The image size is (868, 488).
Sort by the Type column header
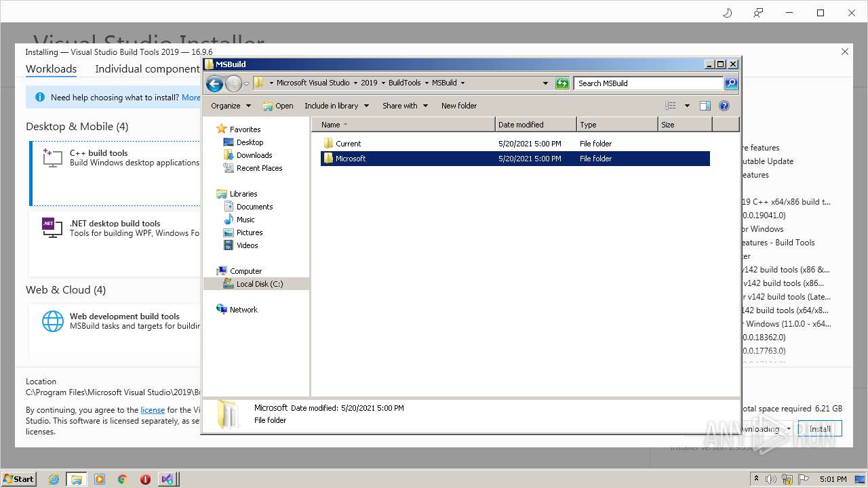point(617,125)
